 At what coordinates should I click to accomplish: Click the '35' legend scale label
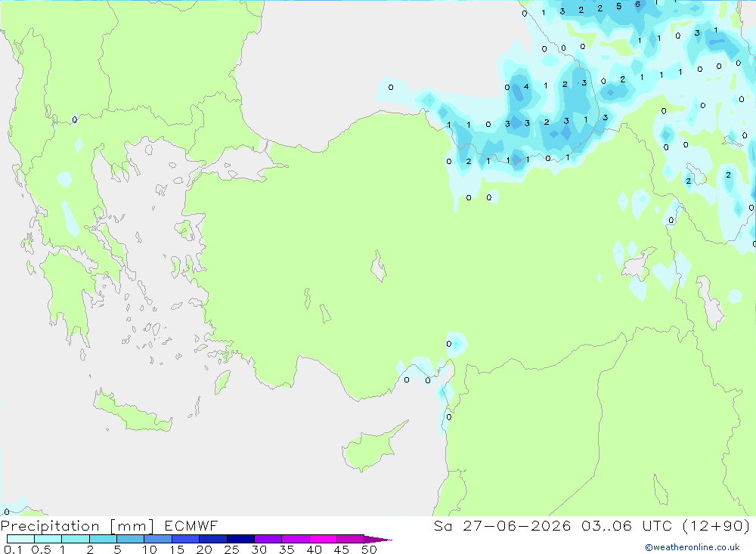click(x=287, y=549)
